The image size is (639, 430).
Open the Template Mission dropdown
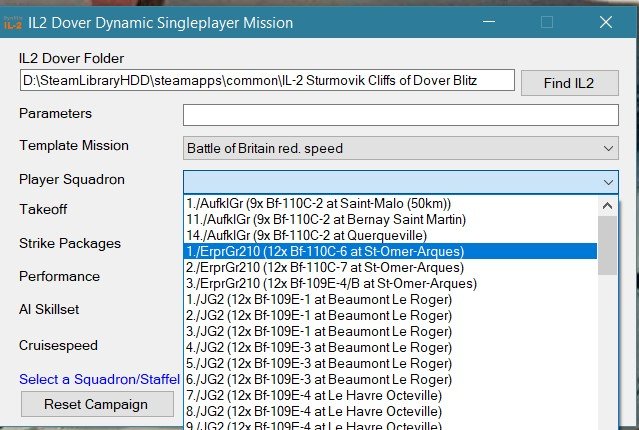click(401, 148)
